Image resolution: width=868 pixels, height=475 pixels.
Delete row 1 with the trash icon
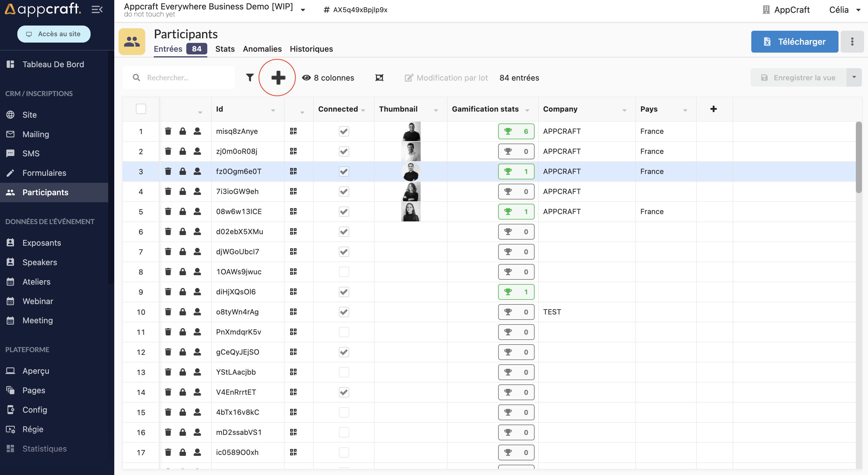[x=168, y=131]
